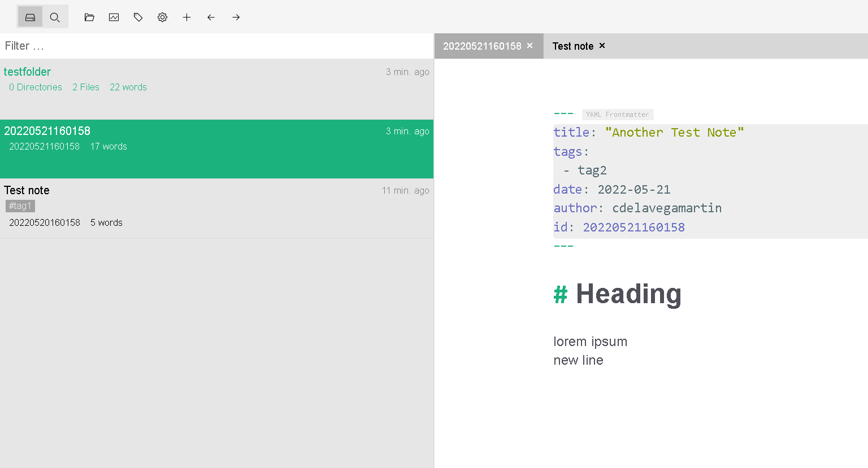This screenshot has height=468, width=868.
Task: Select note 20220521160158 in the list
Action: coord(47,131)
